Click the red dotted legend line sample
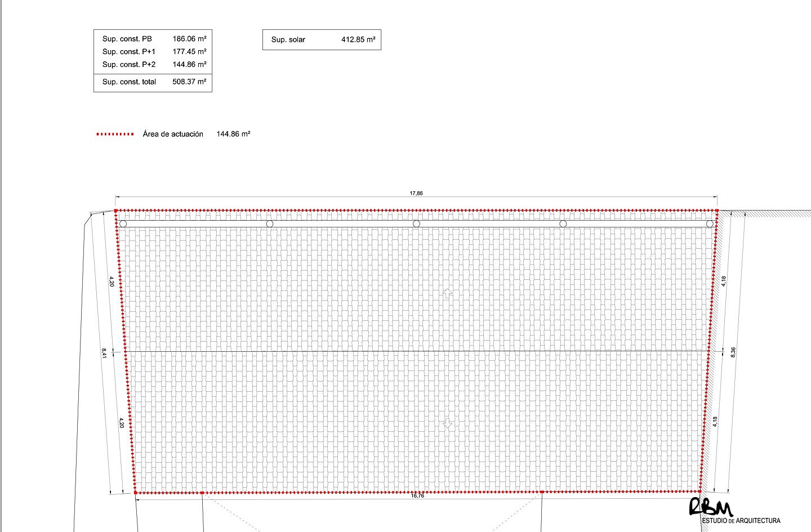811x532 pixels. pyautogui.click(x=115, y=134)
